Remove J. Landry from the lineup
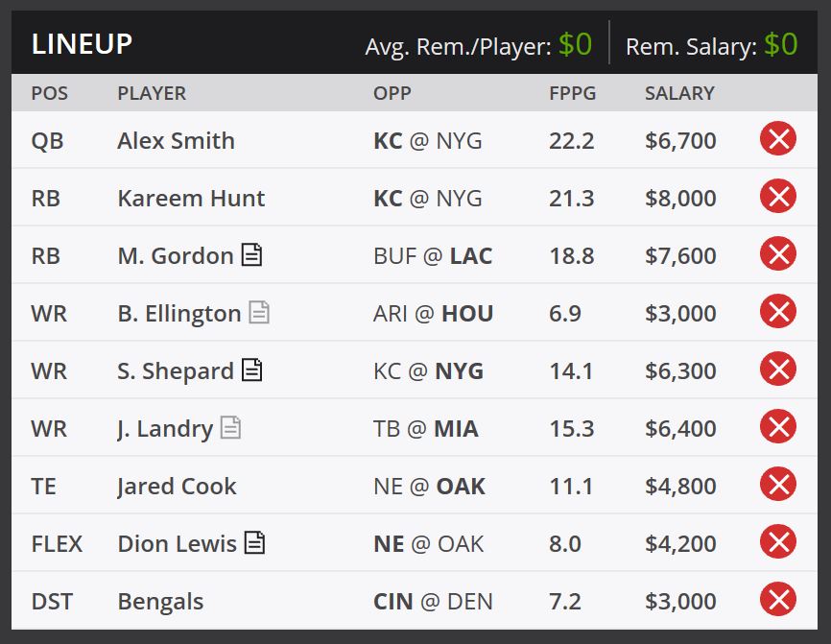This screenshot has width=831, height=644. 778,427
